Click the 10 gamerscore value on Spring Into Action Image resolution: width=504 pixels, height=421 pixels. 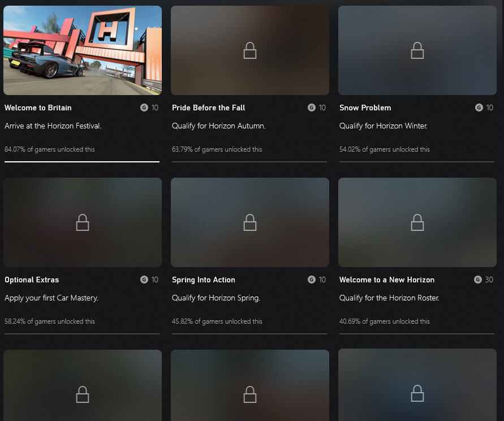click(322, 280)
